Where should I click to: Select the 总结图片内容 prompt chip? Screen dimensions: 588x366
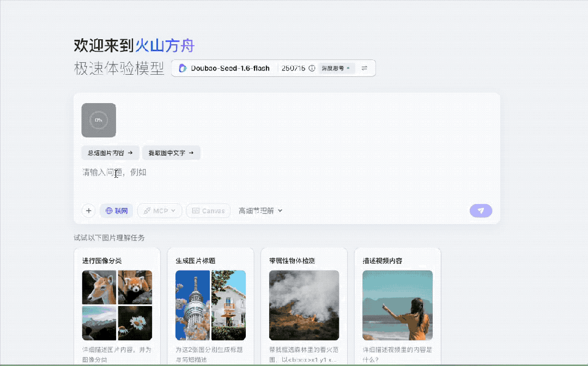pos(110,153)
